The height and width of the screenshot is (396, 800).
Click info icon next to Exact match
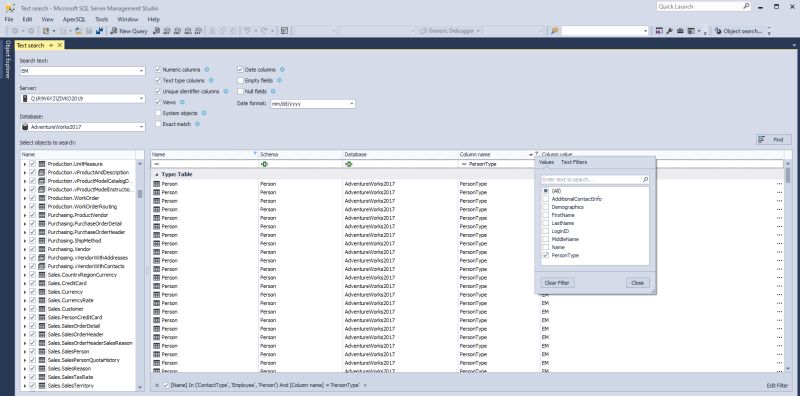(x=197, y=123)
